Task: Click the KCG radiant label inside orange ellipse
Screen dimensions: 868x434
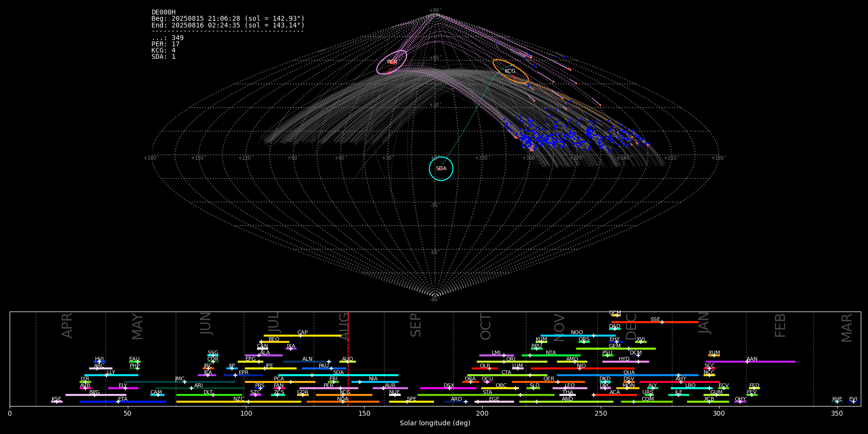Action: click(510, 71)
